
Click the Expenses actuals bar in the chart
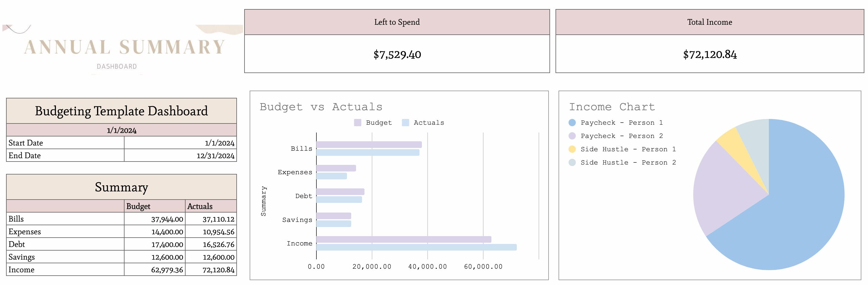point(332,176)
